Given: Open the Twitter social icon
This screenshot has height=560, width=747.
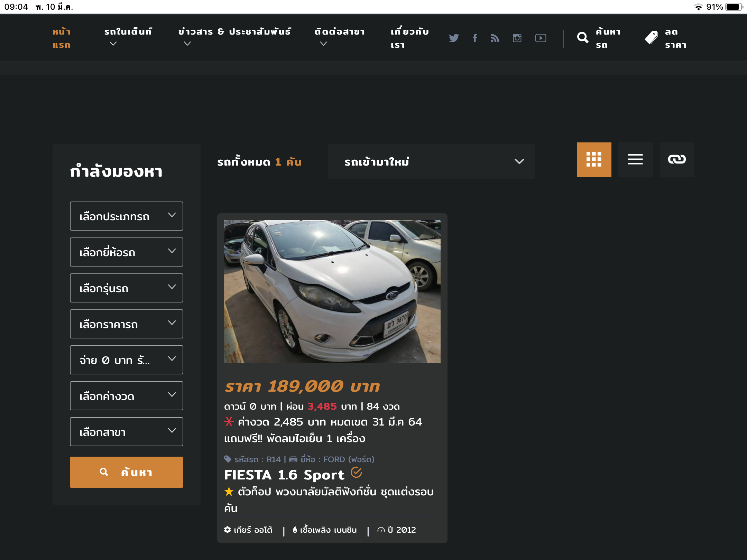Looking at the screenshot, I should pos(454,38).
